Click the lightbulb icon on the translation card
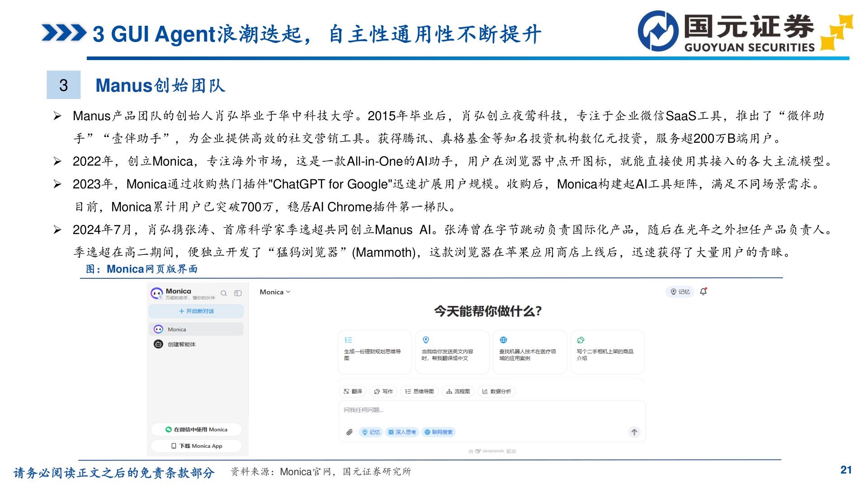This screenshot has width=868, height=488. [x=425, y=340]
